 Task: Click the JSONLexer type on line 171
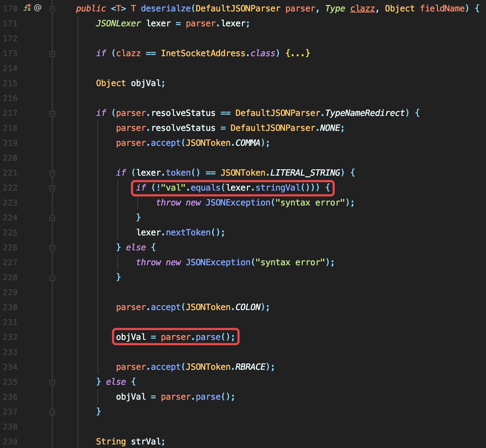point(118,23)
